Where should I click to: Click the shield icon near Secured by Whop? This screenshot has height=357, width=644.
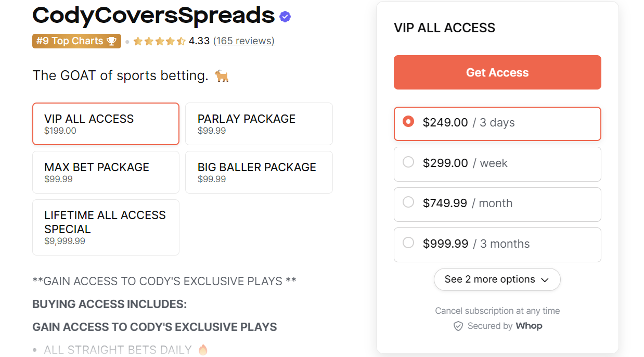tap(458, 326)
